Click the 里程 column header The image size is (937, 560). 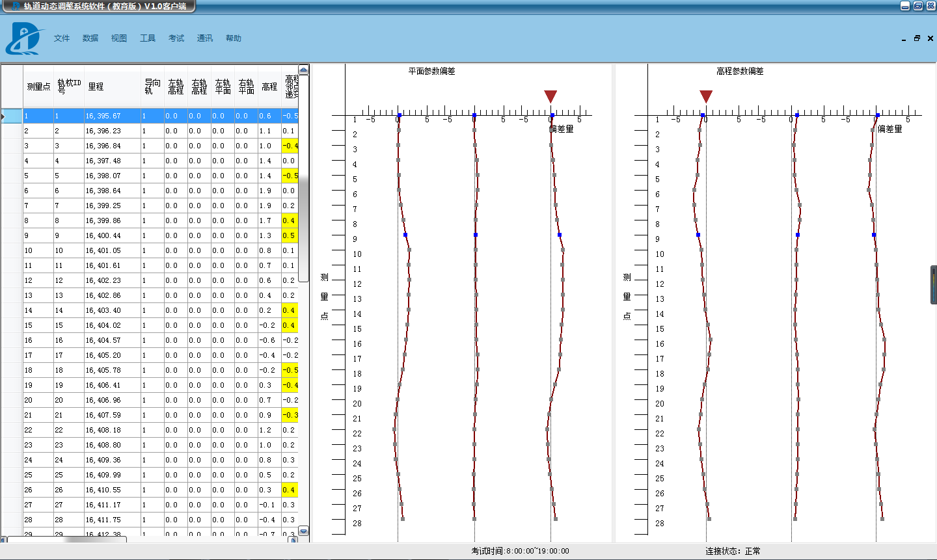coord(113,87)
